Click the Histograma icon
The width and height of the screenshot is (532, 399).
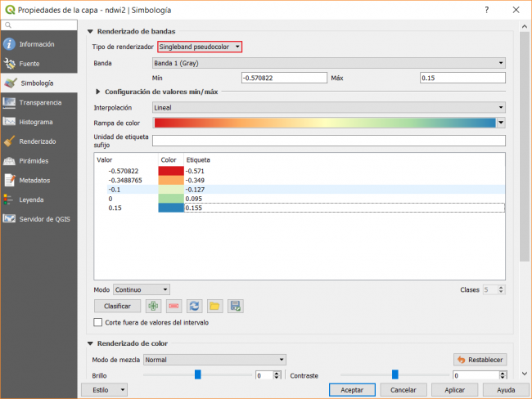(x=9, y=122)
